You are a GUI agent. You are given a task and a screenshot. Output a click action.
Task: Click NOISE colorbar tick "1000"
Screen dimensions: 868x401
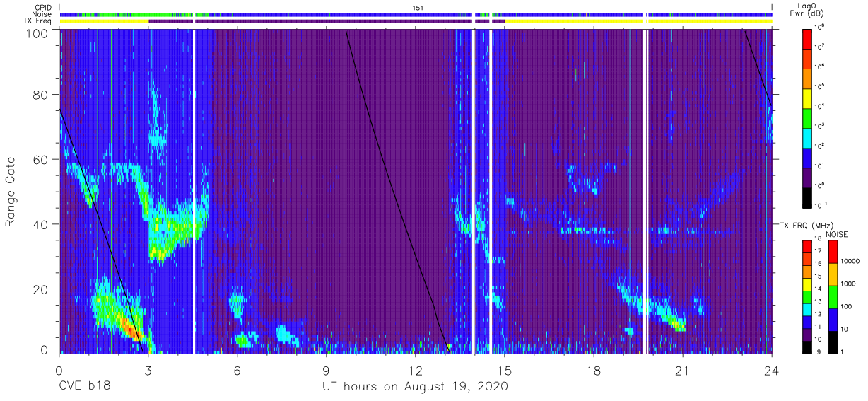pos(848,283)
